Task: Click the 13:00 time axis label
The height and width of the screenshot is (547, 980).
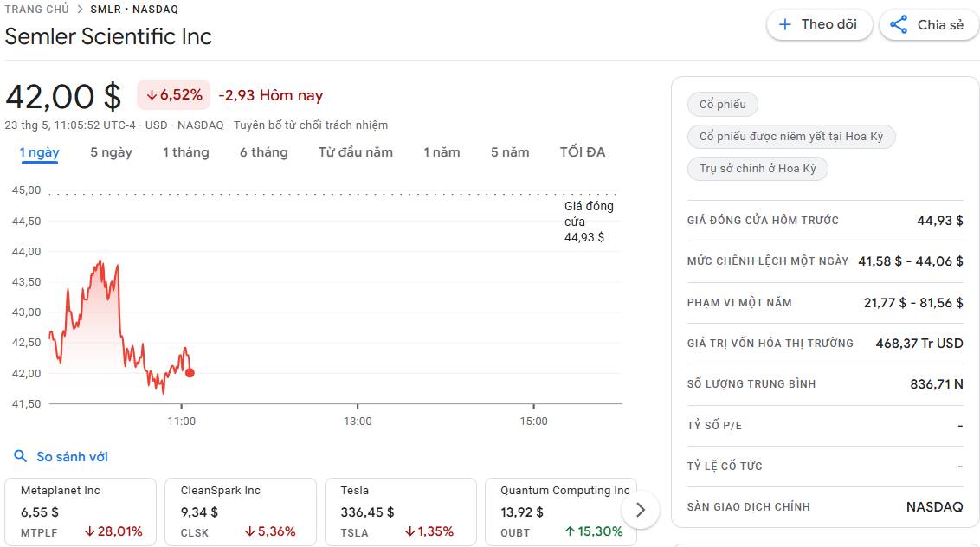Action: point(358,422)
